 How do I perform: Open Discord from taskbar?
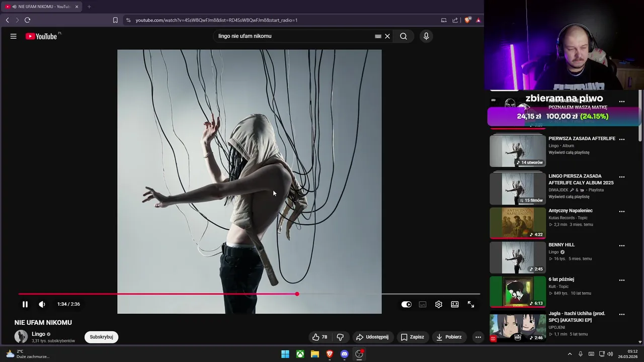click(x=344, y=354)
